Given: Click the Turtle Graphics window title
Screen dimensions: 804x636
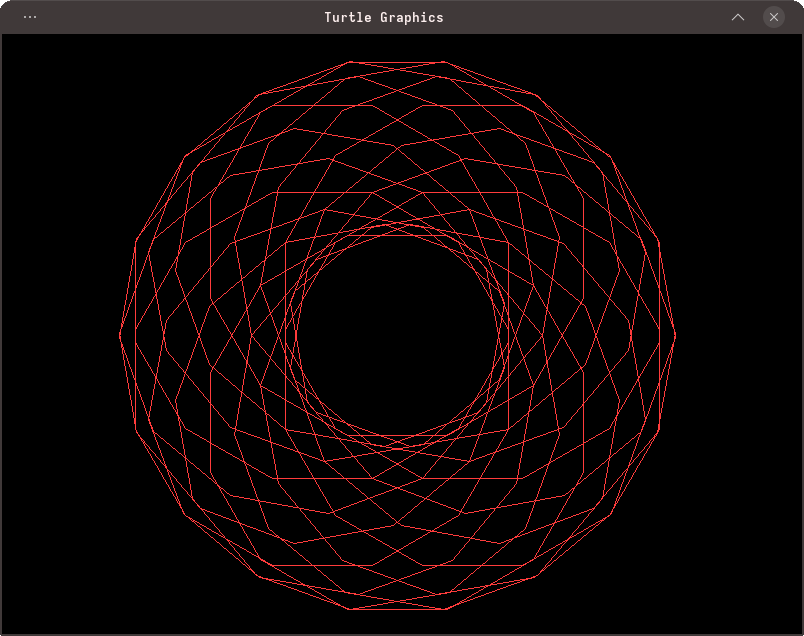Looking at the screenshot, I should coord(384,17).
